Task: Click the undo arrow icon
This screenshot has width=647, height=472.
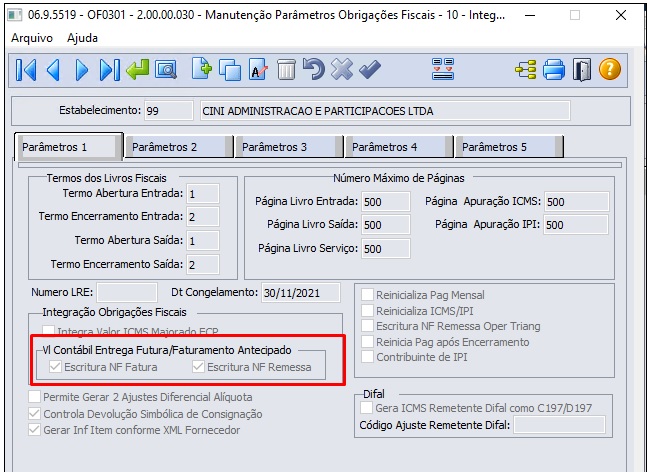Action: 314,69
